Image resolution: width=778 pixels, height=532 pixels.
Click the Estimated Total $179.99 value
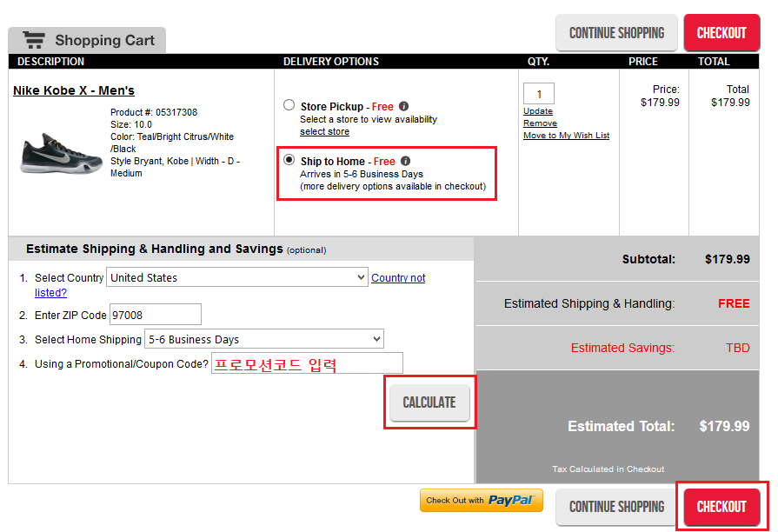point(724,426)
